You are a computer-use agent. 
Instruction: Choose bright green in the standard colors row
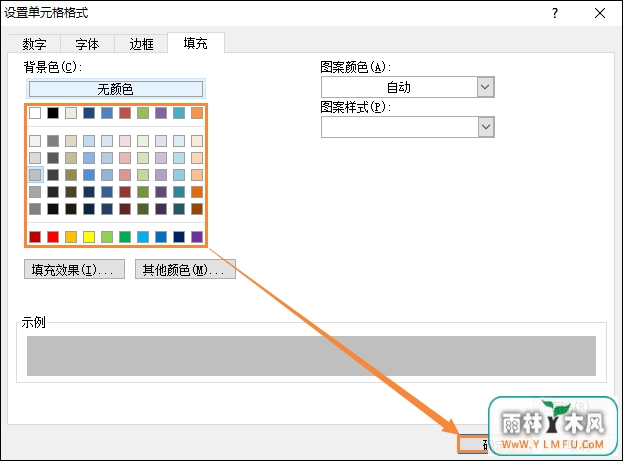pos(125,237)
